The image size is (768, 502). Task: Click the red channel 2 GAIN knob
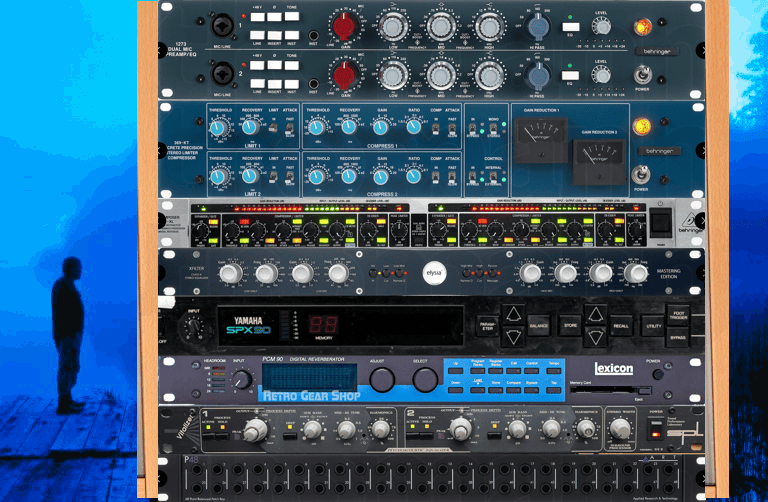(345, 74)
